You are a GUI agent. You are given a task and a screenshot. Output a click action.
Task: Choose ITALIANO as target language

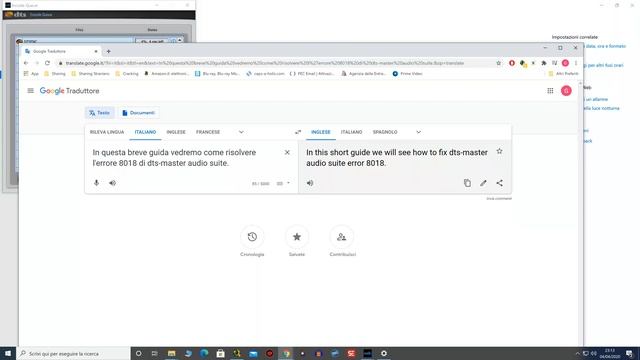point(351,132)
